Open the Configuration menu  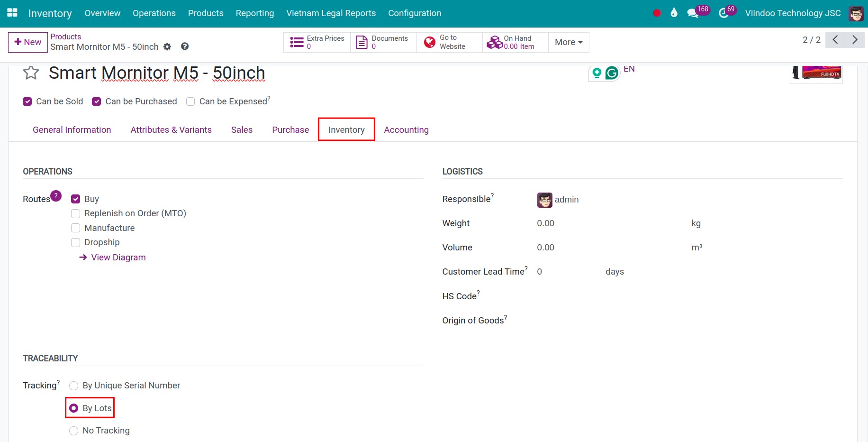pyautogui.click(x=415, y=13)
